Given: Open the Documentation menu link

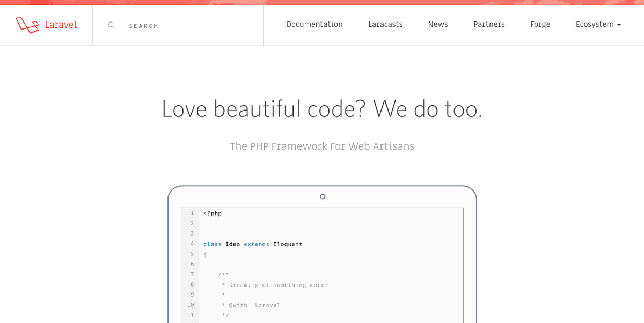Looking at the screenshot, I should 314,24.
